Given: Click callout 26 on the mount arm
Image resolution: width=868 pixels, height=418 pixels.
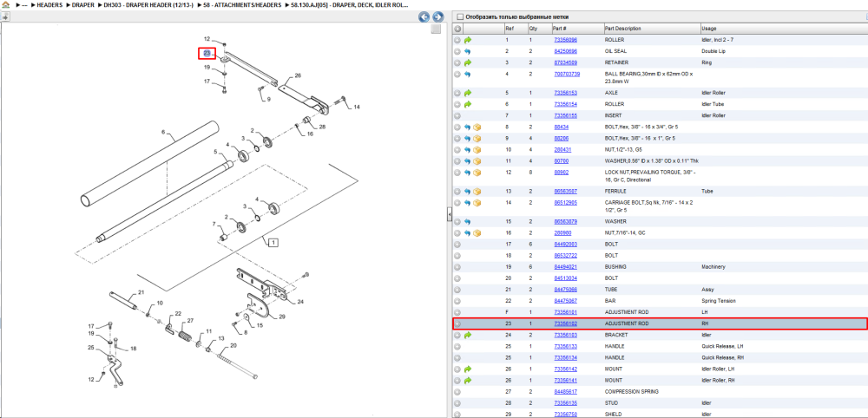Looking at the screenshot, I should [x=297, y=75].
